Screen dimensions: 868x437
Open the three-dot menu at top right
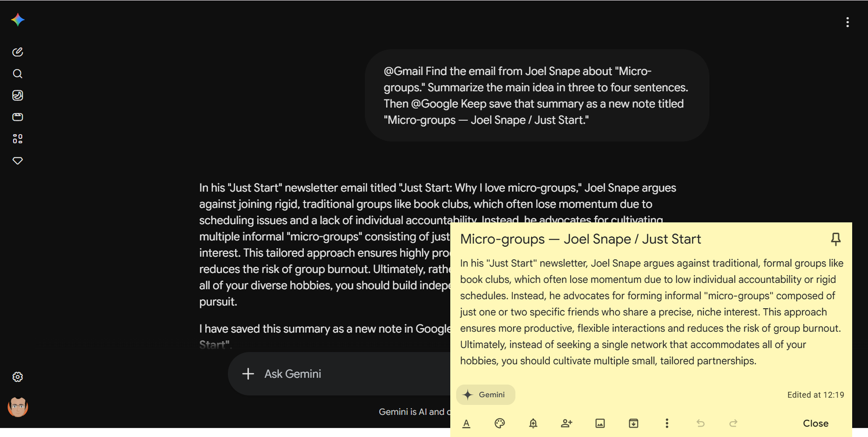click(847, 22)
